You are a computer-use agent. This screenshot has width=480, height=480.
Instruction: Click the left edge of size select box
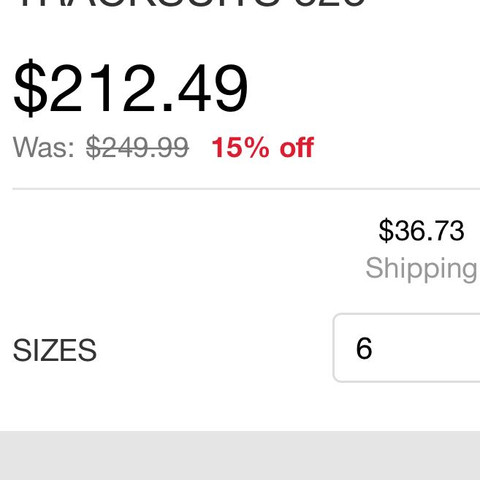(335, 348)
